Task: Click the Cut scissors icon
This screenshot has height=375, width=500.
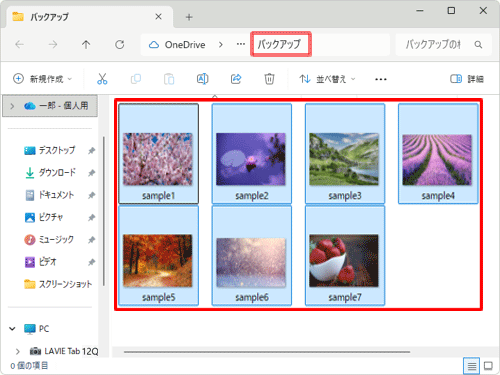Action: 102,79
